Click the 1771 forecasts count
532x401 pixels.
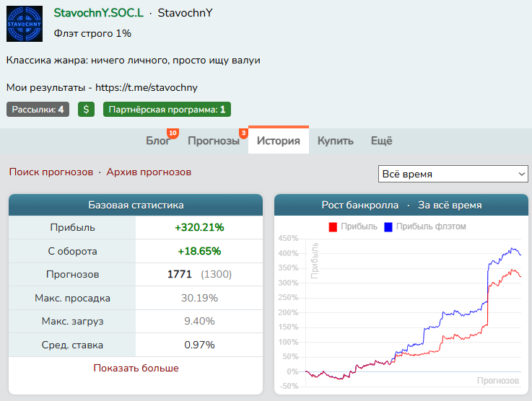[x=180, y=274]
